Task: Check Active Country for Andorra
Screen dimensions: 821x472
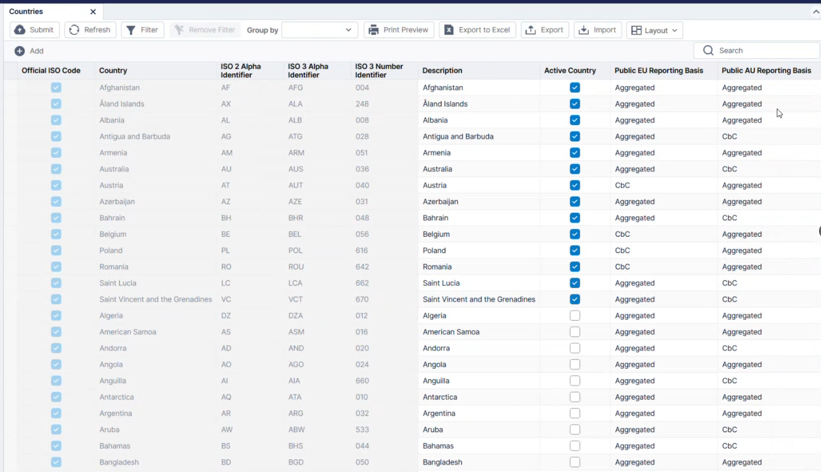Action: point(575,348)
